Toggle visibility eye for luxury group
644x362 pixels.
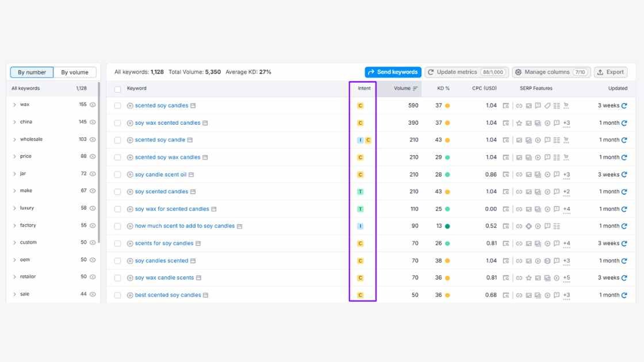[x=93, y=208]
